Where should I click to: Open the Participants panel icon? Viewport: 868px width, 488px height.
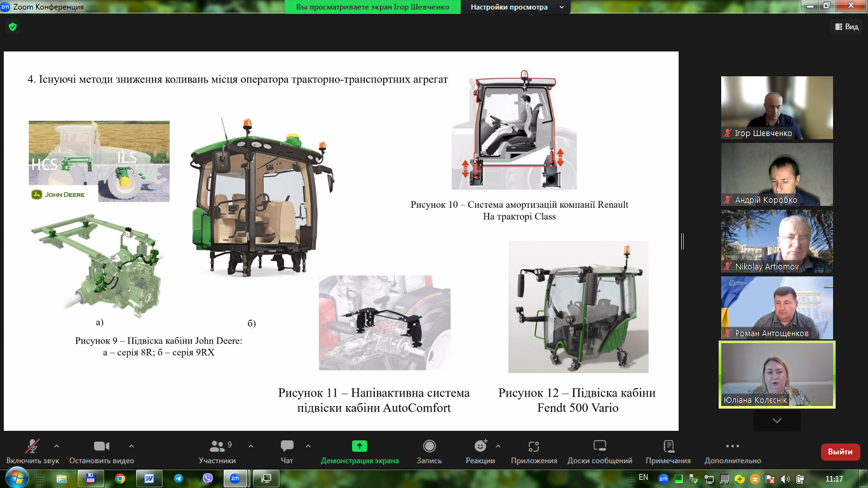tap(217, 447)
